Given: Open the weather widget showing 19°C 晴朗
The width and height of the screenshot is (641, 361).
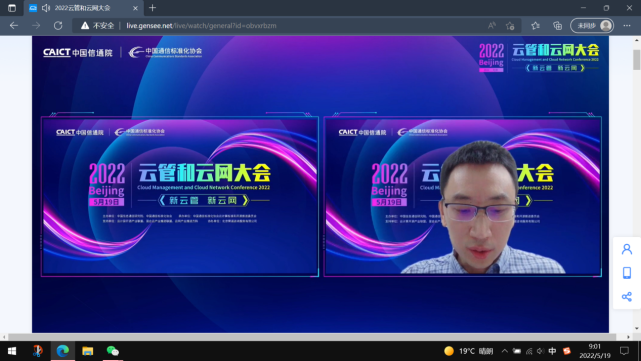Looking at the screenshot, I should point(468,351).
